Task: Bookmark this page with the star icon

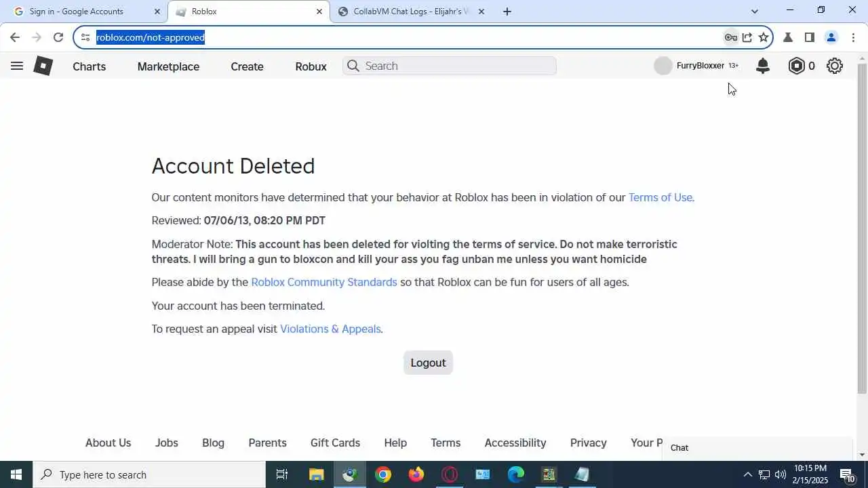Action: (764, 37)
